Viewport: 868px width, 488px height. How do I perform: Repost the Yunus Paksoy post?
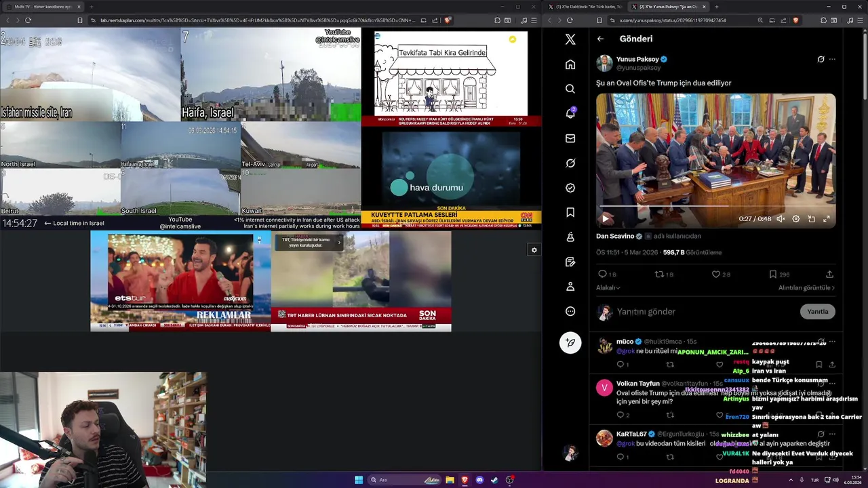(x=658, y=274)
